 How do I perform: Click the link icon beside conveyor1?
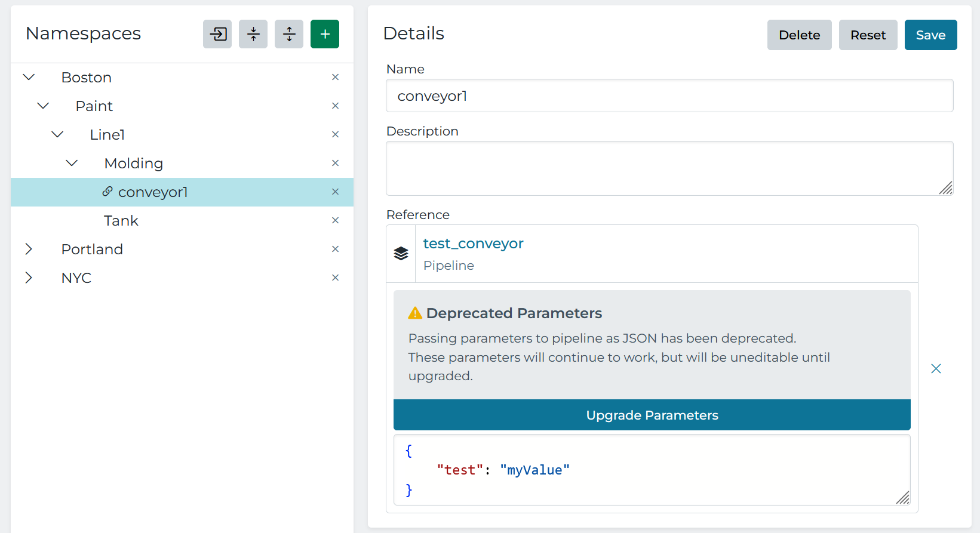(x=107, y=191)
